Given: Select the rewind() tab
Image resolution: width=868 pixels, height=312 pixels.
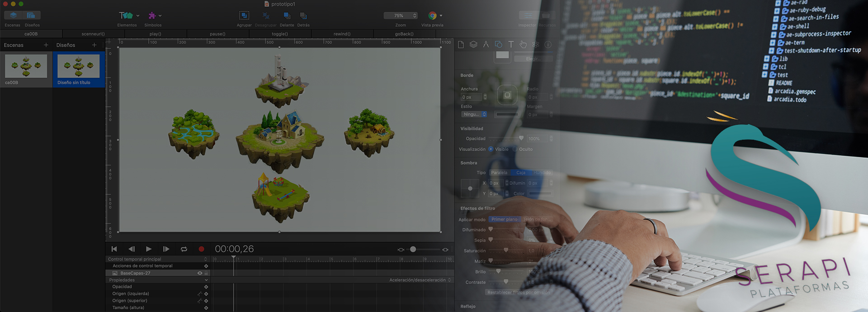Looking at the screenshot, I should [342, 34].
